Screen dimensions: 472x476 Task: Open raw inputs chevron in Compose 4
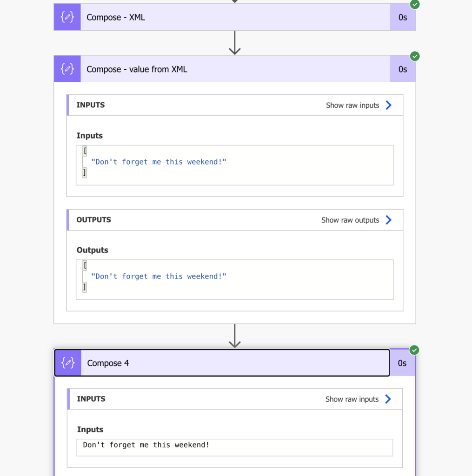388,399
